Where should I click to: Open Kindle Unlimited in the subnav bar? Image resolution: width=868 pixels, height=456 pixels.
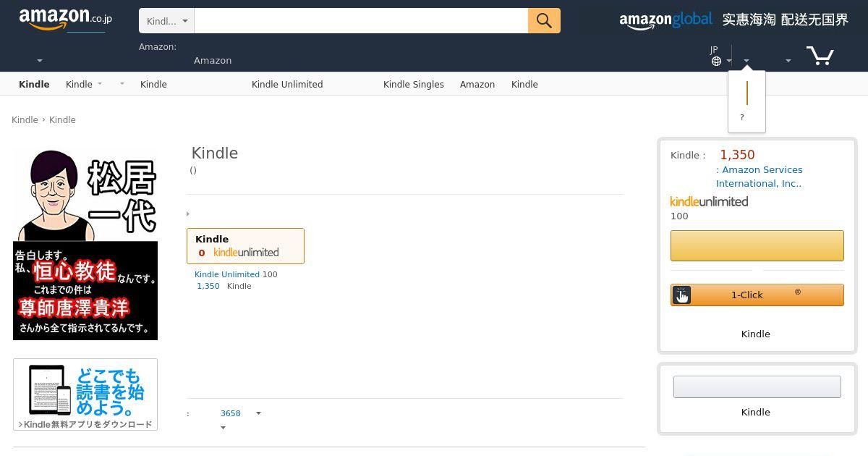pos(287,85)
